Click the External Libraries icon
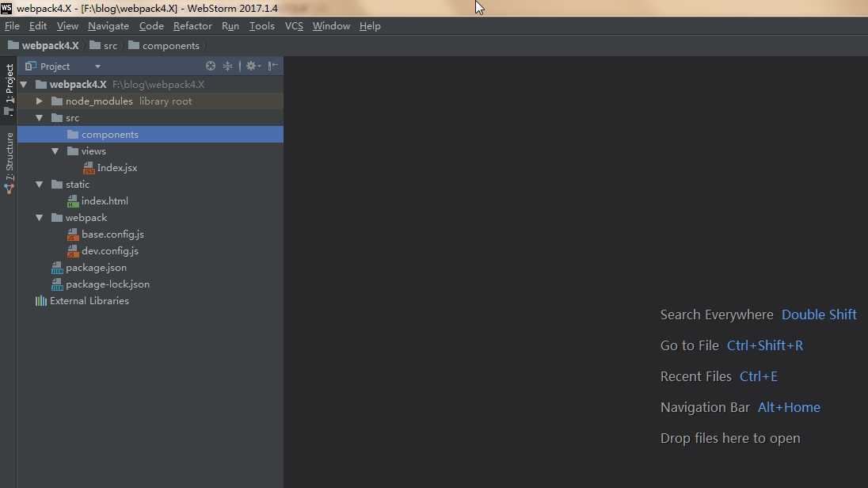This screenshot has width=868, height=488. [41, 301]
